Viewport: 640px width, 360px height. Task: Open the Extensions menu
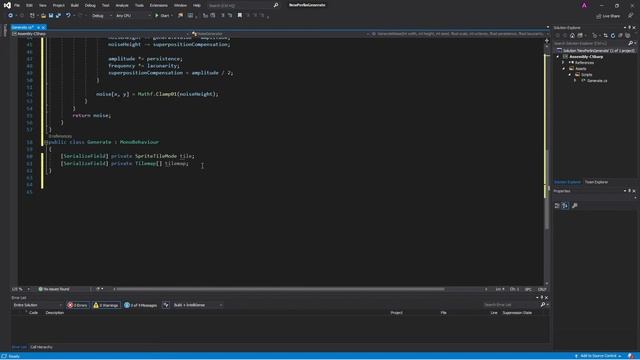158,5
